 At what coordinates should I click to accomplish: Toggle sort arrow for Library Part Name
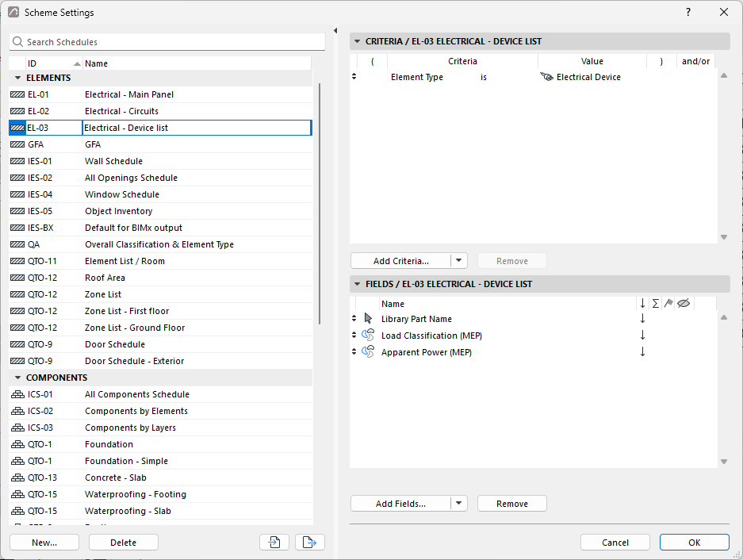642,319
